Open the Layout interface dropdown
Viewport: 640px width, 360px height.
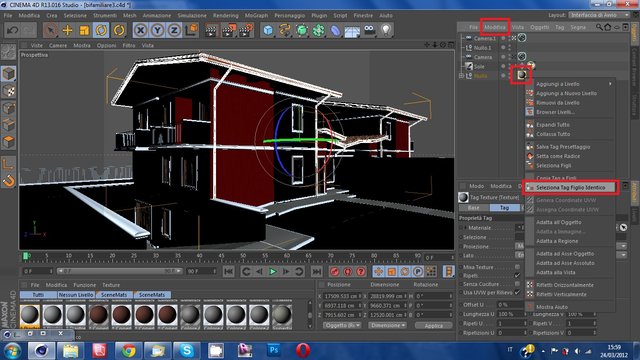tap(599, 15)
